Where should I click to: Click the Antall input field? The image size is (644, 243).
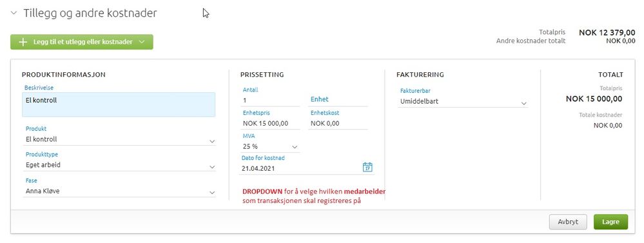pyautogui.click(x=271, y=100)
